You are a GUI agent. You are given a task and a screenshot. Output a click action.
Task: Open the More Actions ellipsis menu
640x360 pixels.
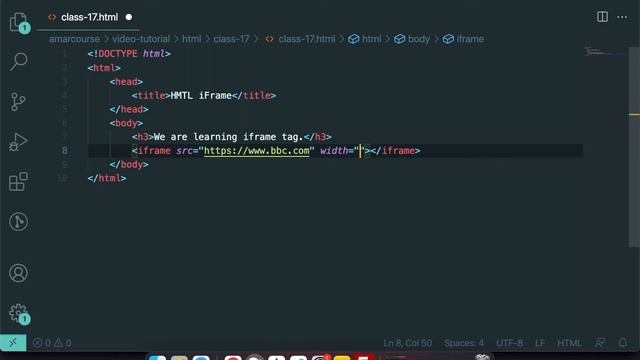622,17
